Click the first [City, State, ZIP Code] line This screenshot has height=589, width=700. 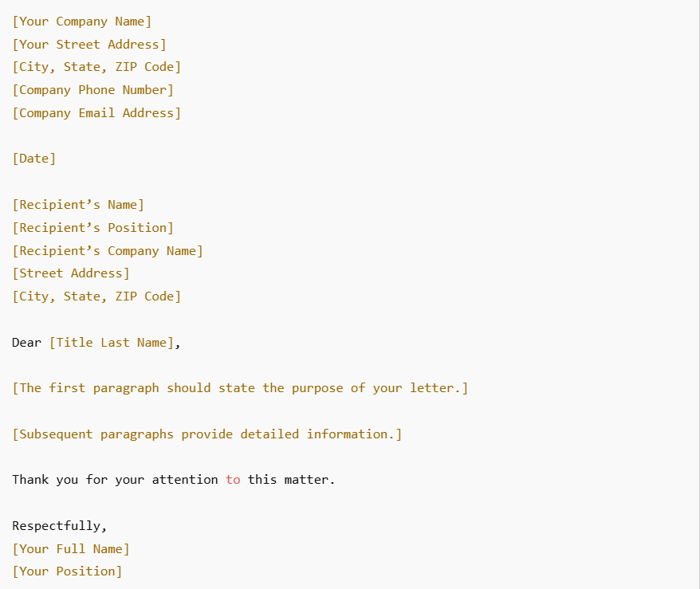[96, 67]
